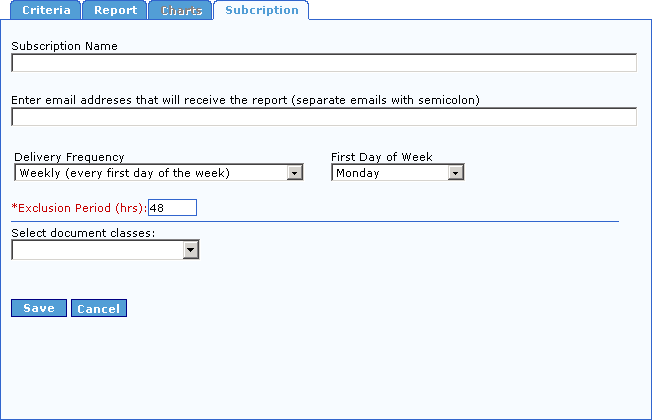
Task: Click the document classes dropdown arrow
Action: (x=191, y=250)
